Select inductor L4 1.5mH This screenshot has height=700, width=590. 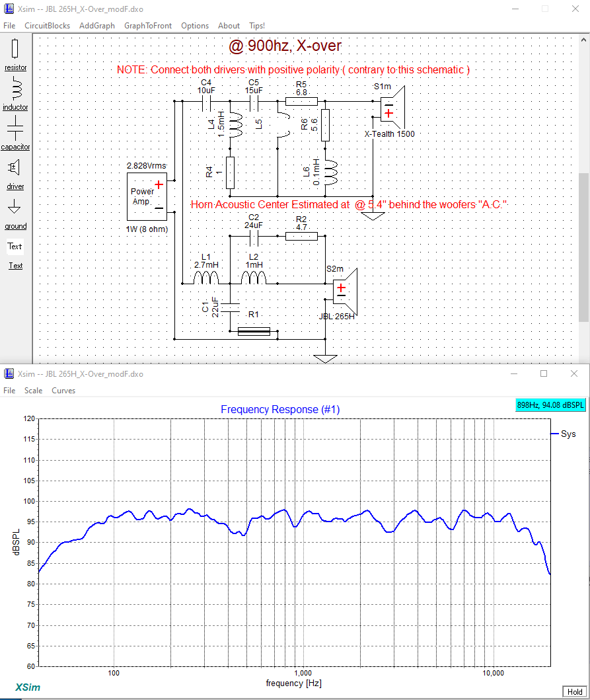coord(235,124)
